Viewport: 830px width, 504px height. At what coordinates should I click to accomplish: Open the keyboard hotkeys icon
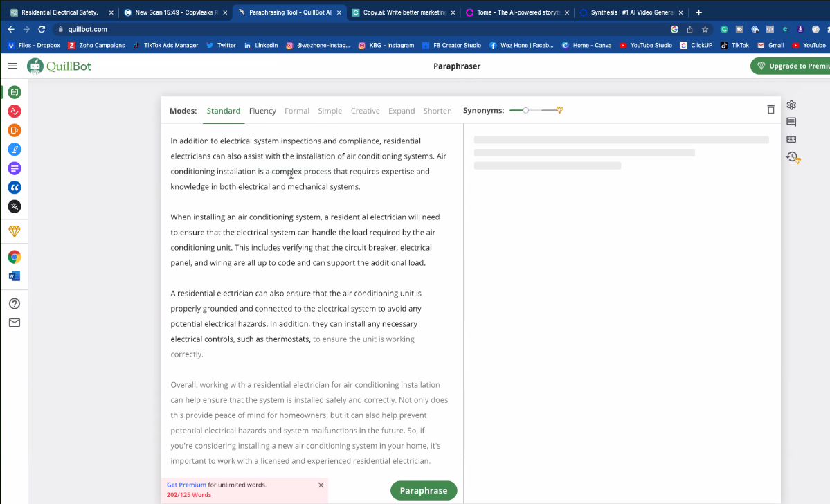(x=791, y=139)
